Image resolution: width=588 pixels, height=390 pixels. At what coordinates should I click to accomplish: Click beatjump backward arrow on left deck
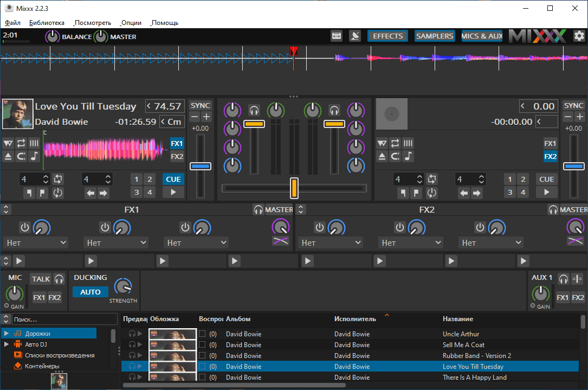pyautogui.click(x=91, y=193)
